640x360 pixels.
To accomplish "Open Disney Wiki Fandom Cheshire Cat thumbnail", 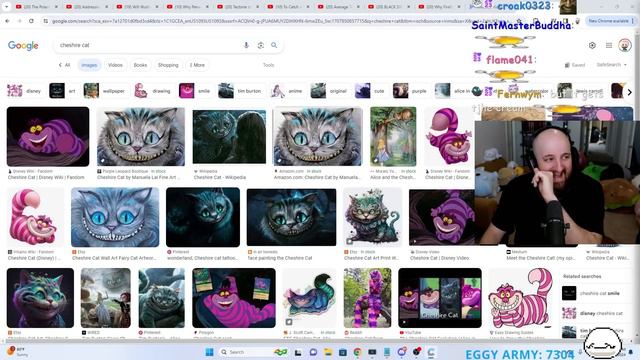I will pos(48,136).
